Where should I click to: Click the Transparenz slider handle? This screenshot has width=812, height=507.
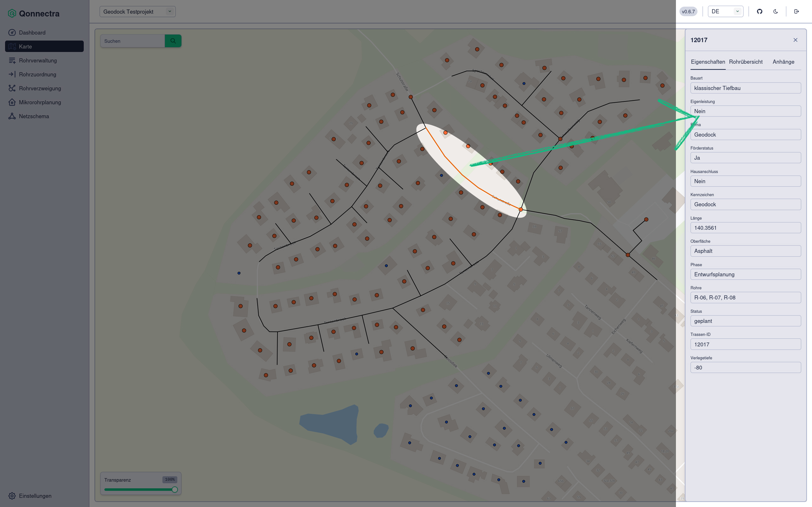tap(174, 490)
